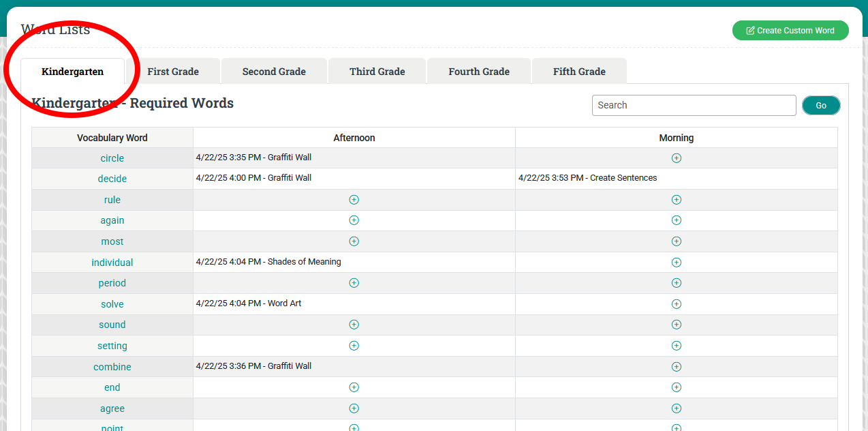
Task: Click Afternoon plus icon for most
Action: click(354, 241)
